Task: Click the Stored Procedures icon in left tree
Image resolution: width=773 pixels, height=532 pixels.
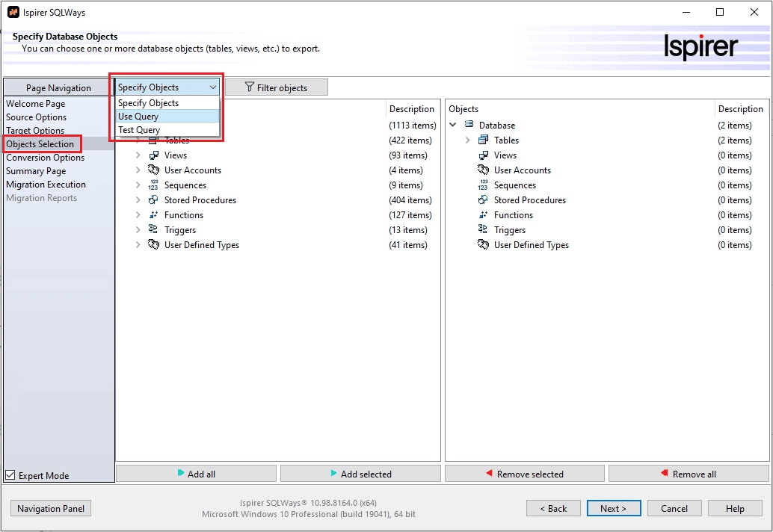Action: (153, 200)
